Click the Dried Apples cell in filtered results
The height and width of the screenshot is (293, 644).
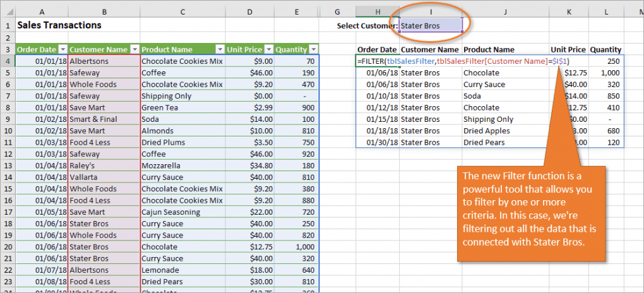point(487,131)
